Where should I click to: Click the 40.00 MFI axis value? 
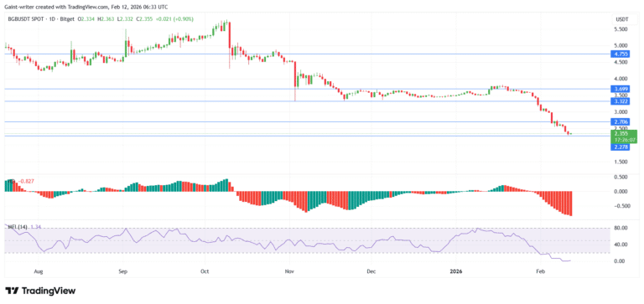point(621,245)
